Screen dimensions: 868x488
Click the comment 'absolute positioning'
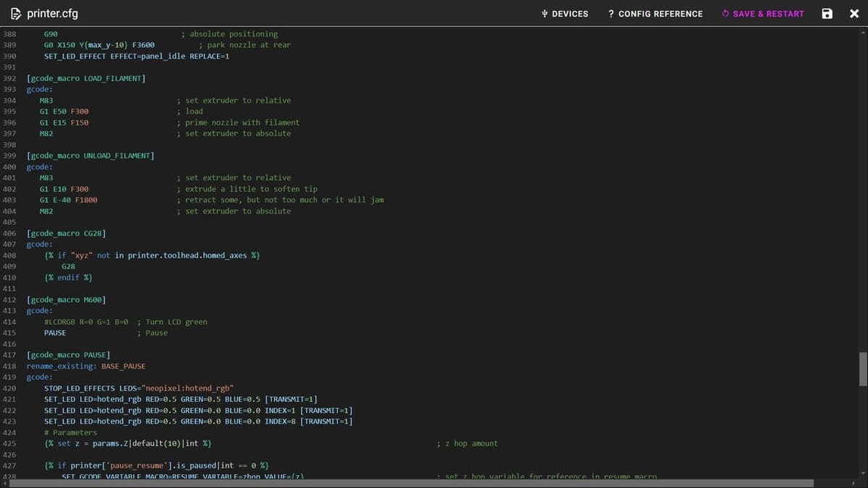[229, 34]
